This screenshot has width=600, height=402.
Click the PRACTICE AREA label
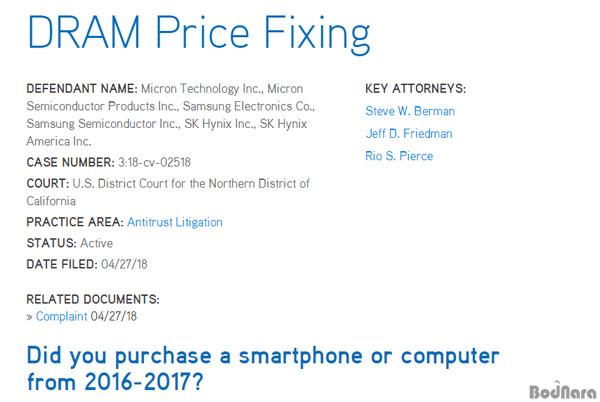click(x=75, y=222)
